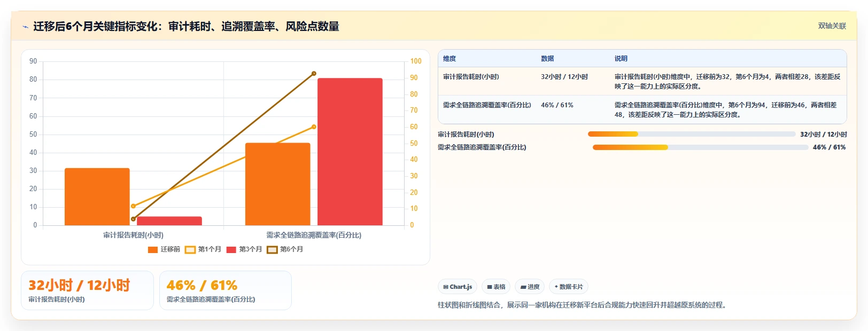This screenshot has width=868, height=331.
Task: Click table cell 需求全链路追溯覆盖率(百分比) in 维度 column
Action: pos(487,105)
